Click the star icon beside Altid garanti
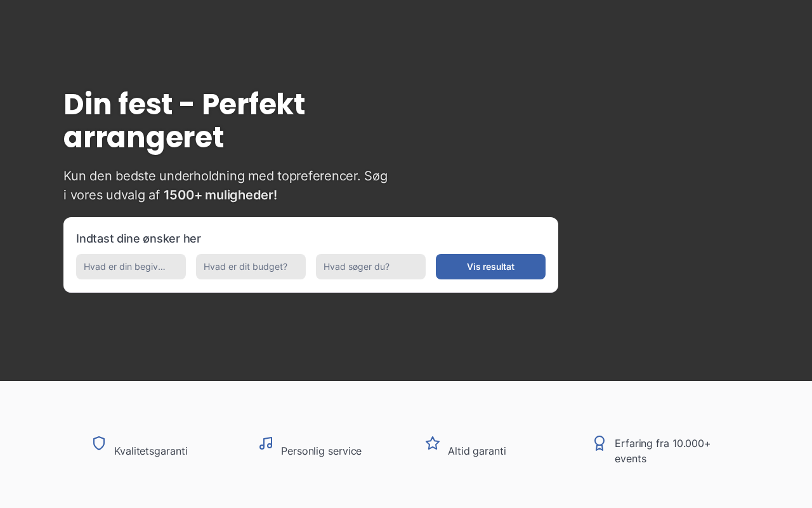 (433, 443)
